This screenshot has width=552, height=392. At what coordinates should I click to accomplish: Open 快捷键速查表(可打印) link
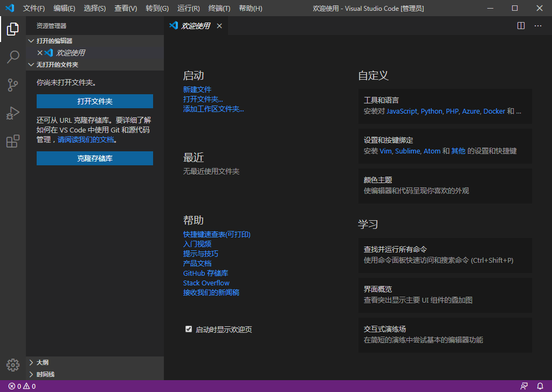tap(217, 234)
